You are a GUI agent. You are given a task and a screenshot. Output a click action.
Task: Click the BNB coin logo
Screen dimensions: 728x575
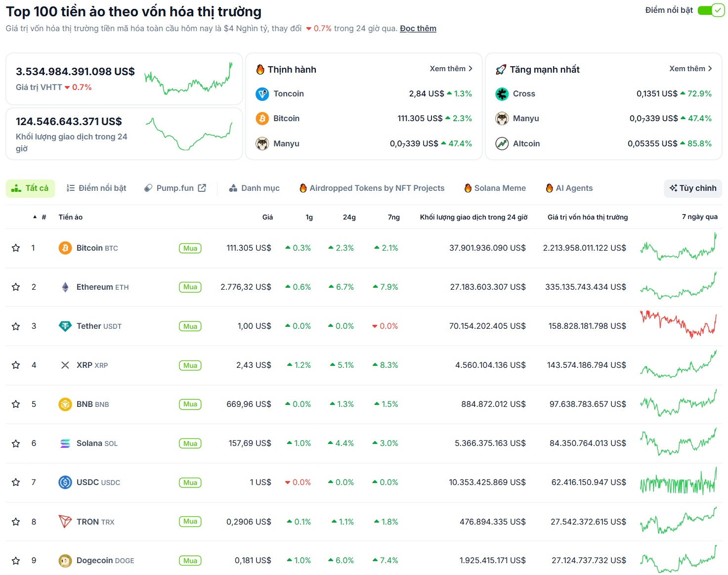coord(65,404)
